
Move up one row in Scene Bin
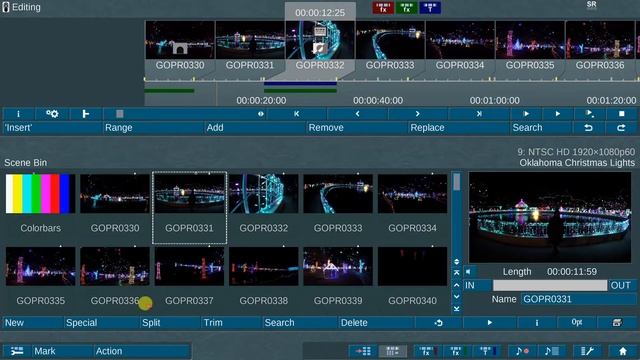[456, 285]
